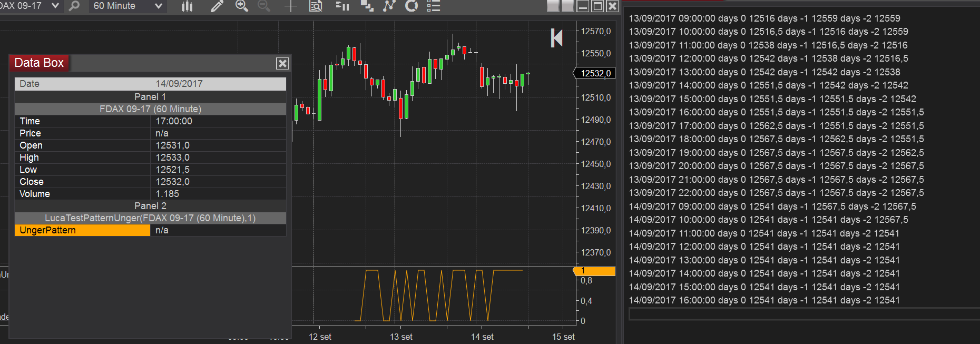Select the Open value 12531,0
This screenshot has width=980, height=344.
(x=172, y=145)
